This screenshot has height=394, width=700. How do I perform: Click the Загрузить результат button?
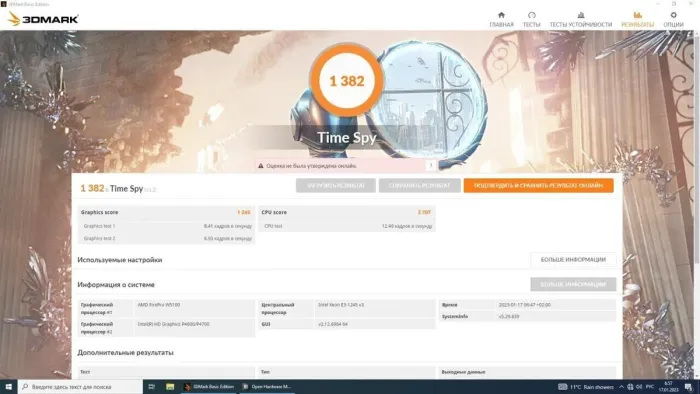click(x=336, y=186)
